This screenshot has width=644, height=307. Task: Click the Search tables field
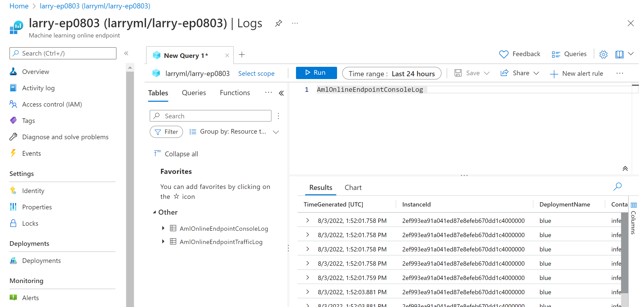[211, 116]
